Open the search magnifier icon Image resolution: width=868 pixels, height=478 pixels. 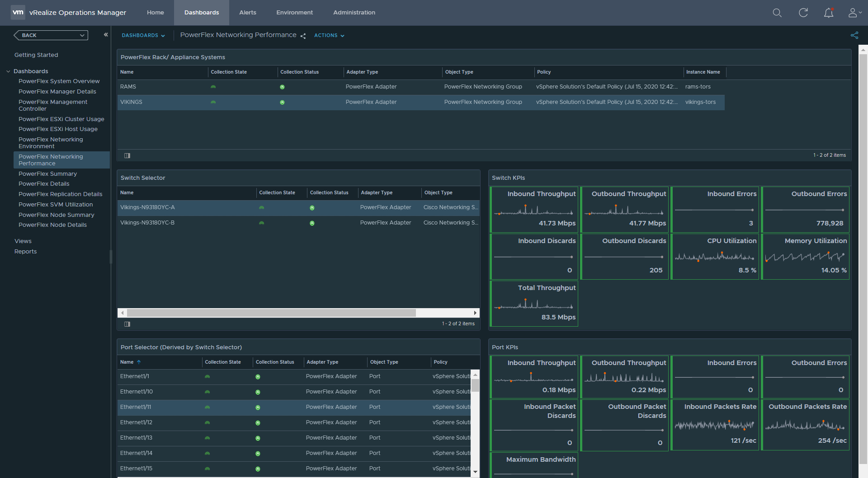click(x=777, y=13)
